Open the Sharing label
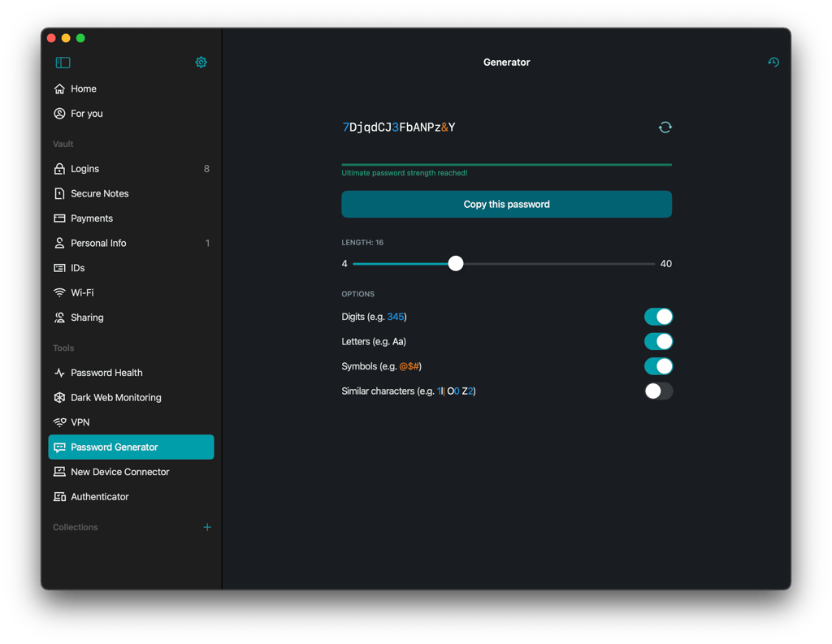The width and height of the screenshot is (832, 644). click(x=87, y=318)
